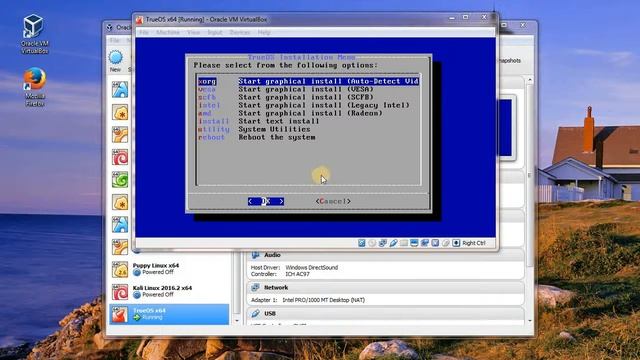Maximize the TrueOS VM window
Image resolution: width=640 pixels, height=360 pixels.
(x=466, y=17)
